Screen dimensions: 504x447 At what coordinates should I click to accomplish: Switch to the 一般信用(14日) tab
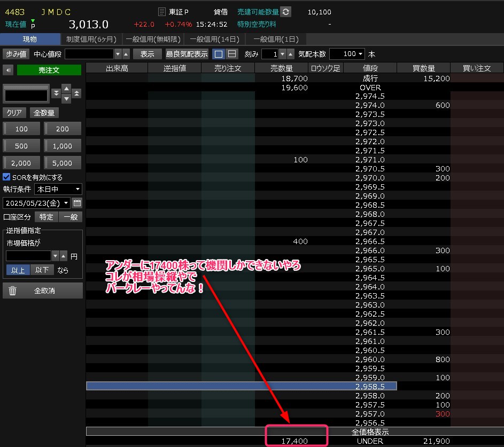214,39
